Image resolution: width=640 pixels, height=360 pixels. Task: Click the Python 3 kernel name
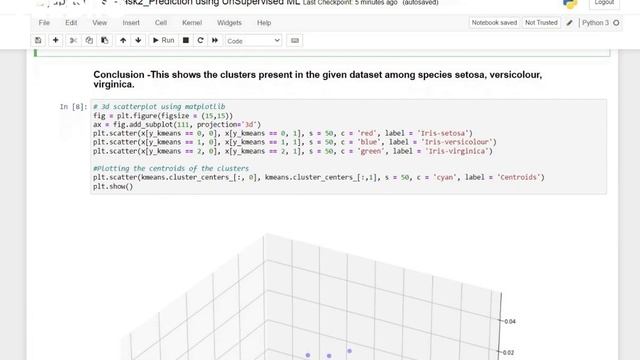point(595,23)
